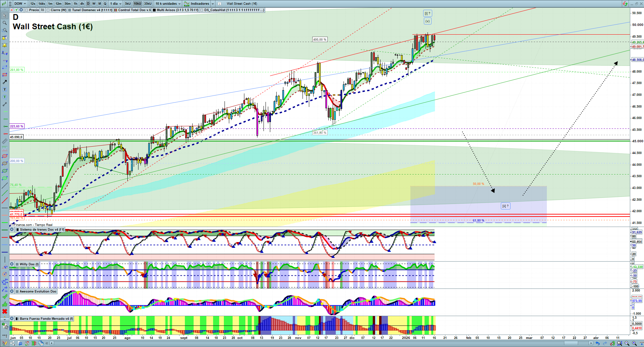
Task: Select the brown ellipse drawing tool
Action: pyautogui.click(x=5, y=163)
